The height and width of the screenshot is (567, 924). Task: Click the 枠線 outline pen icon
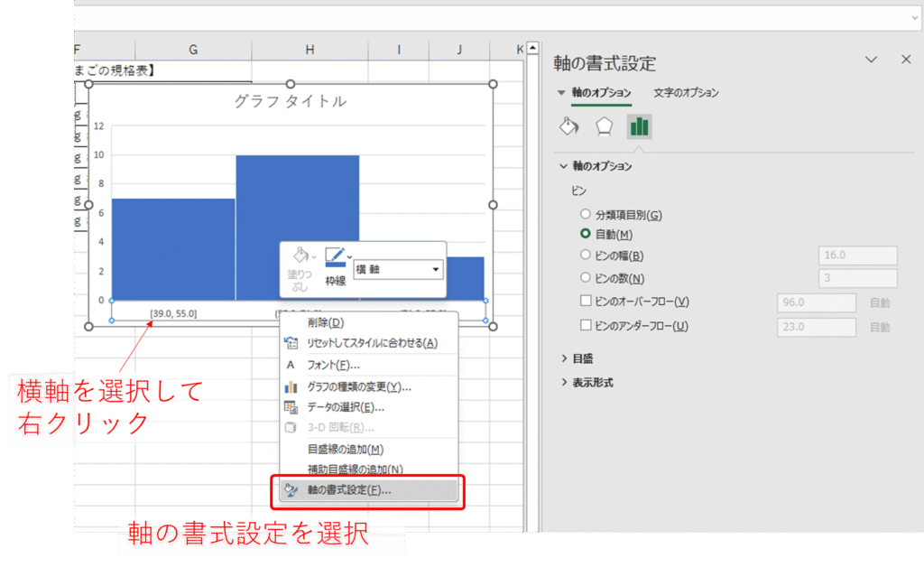click(x=336, y=258)
